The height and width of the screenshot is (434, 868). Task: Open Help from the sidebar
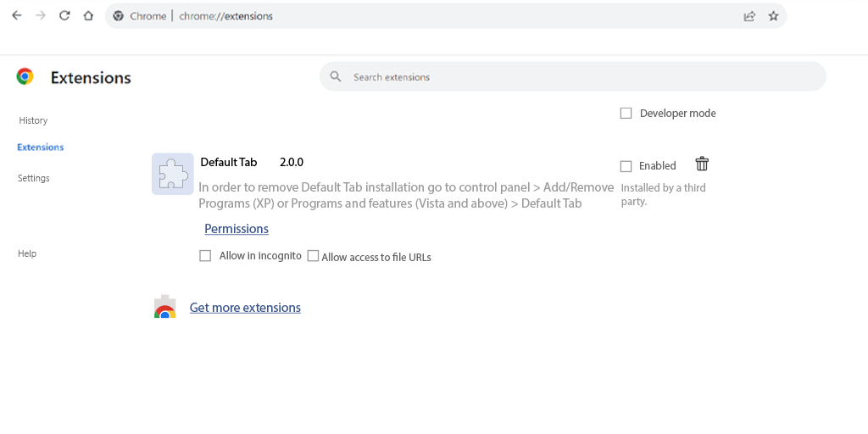27,253
